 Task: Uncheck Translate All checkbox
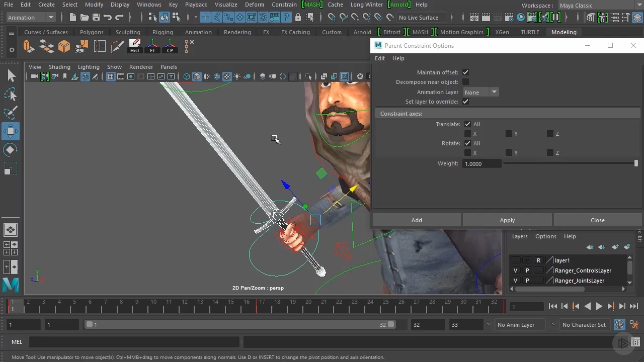tap(467, 124)
